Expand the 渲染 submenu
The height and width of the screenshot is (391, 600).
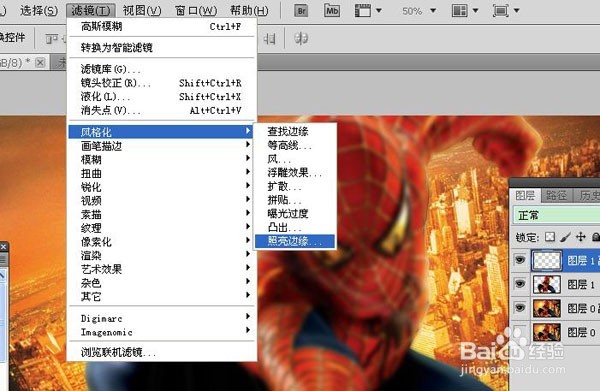point(161,255)
